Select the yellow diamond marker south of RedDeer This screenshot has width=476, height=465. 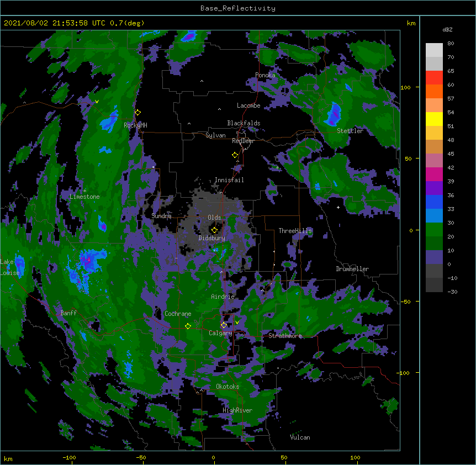pyautogui.click(x=235, y=155)
